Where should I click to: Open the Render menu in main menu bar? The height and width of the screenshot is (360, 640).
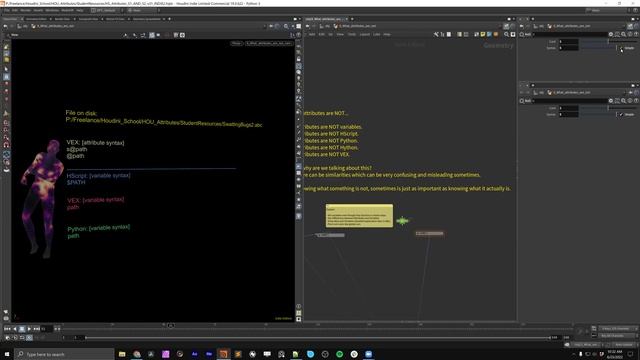tap(25, 10)
